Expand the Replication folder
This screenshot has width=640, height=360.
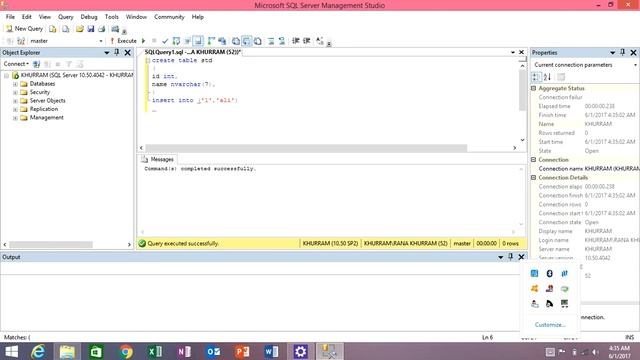click(15, 109)
